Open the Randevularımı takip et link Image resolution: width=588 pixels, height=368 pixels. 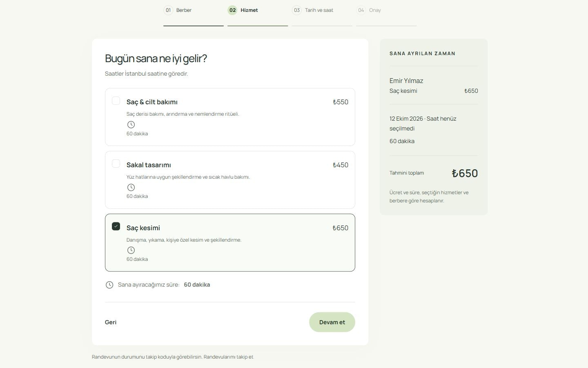[x=228, y=357]
